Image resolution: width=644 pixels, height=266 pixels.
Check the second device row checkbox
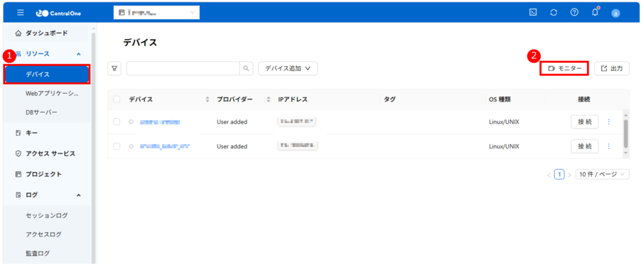click(x=116, y=147)
